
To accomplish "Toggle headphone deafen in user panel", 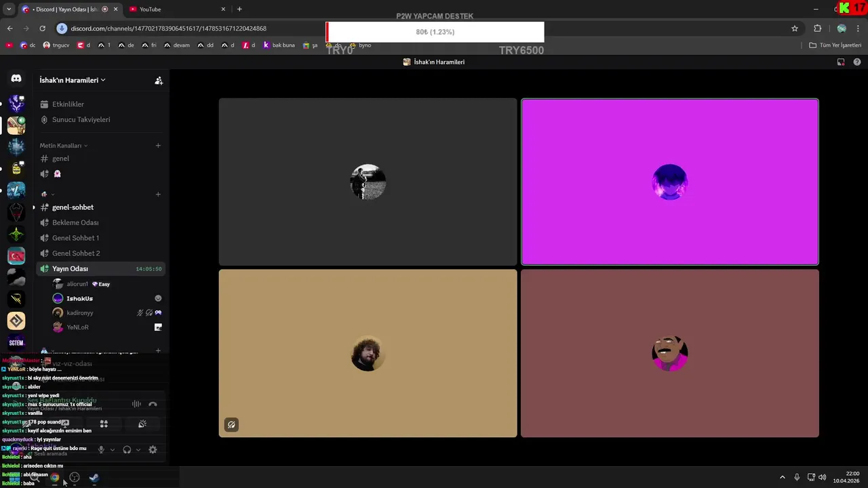I will coord(127,449).
